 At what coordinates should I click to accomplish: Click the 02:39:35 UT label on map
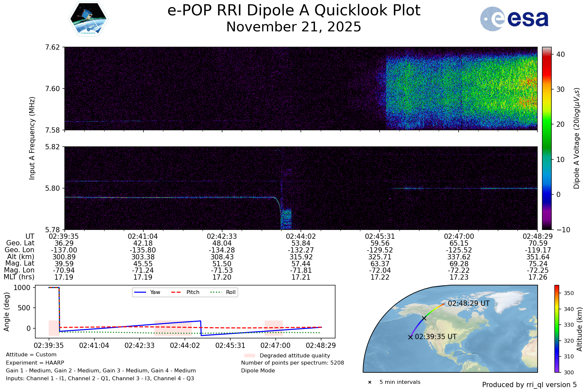coord(435,337)
